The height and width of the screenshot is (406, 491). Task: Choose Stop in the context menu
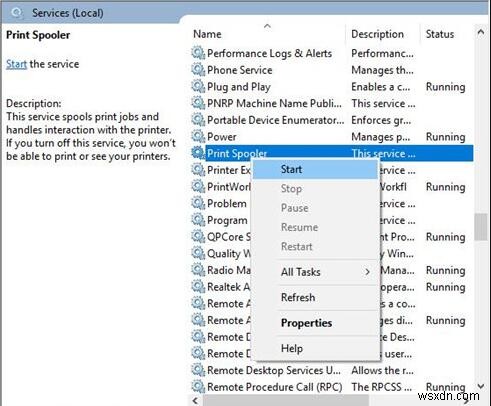(315, 189)
